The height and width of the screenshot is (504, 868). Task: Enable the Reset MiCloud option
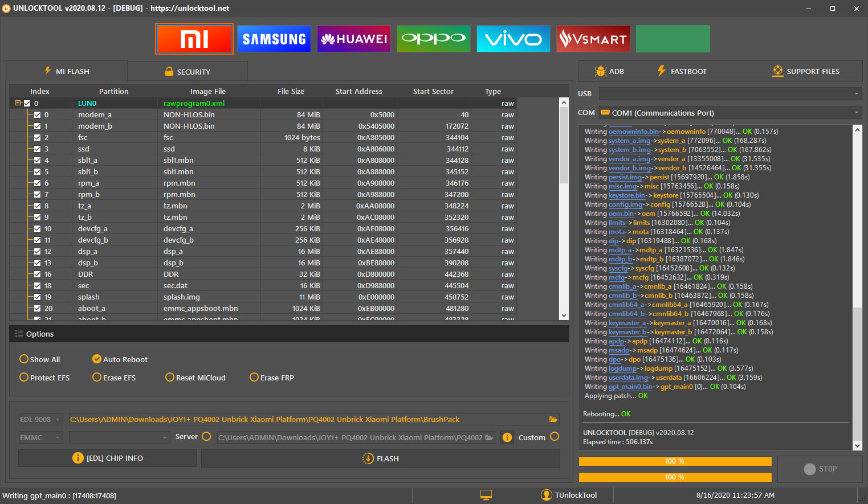[x=170, y=377]
